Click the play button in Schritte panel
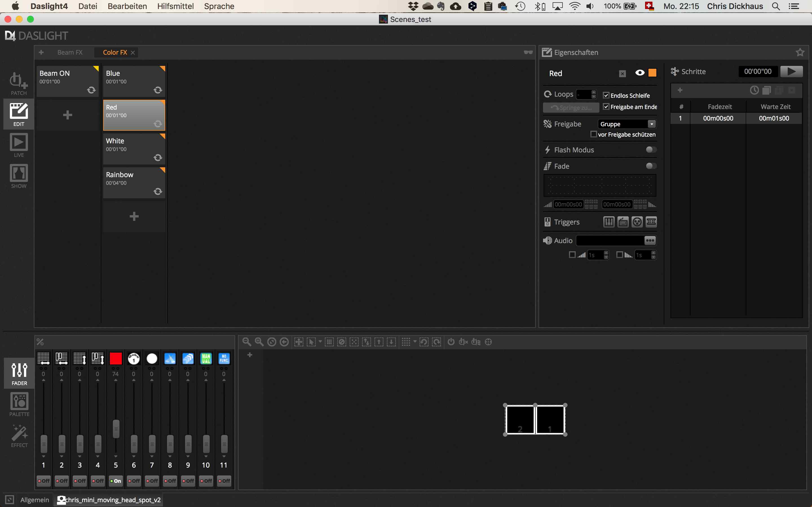The width and height of the screenshot is (812, 507). [x=791, y=71]
